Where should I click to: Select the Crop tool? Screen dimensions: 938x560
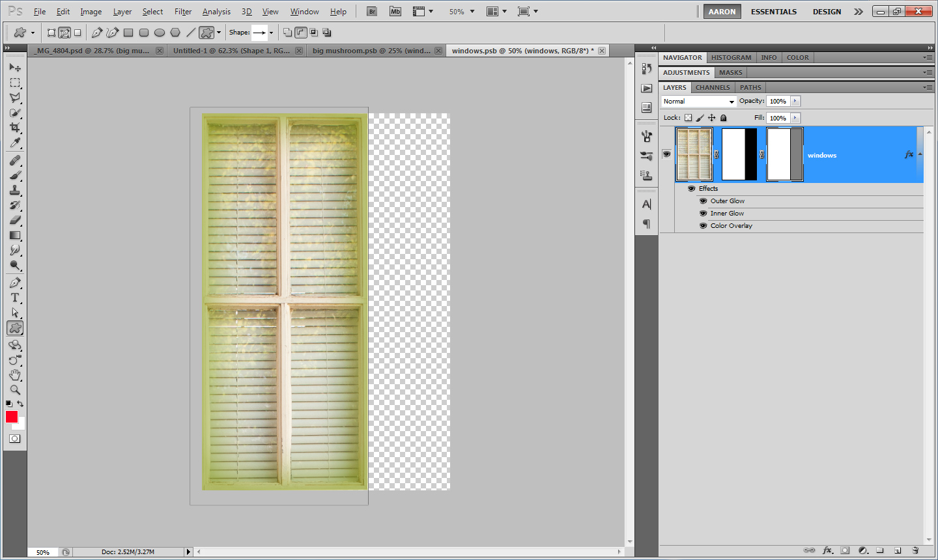[15, 128]
